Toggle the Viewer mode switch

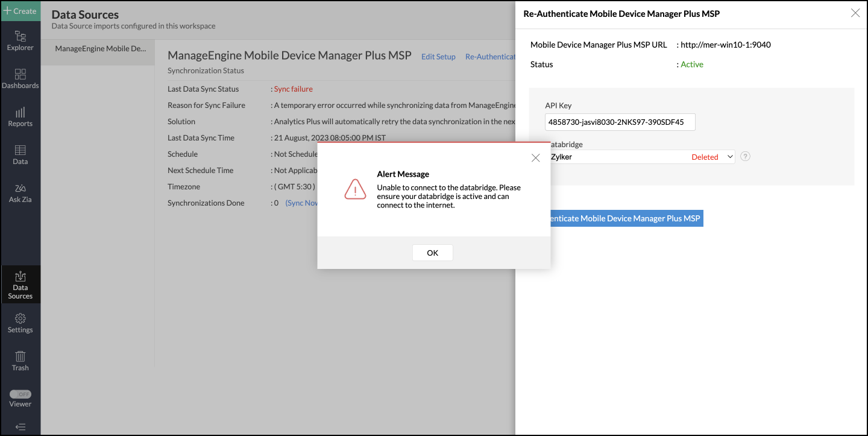coord(20,394)
